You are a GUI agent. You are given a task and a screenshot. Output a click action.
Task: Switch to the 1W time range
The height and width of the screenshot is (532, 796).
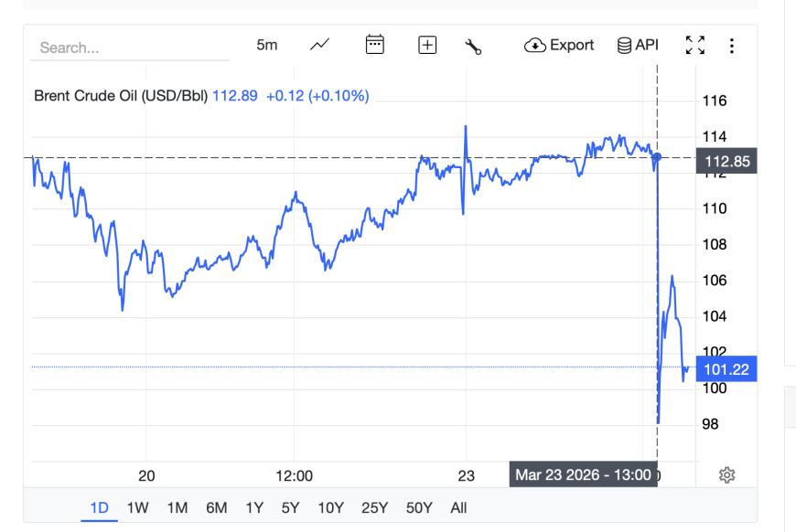click(138, 507)
